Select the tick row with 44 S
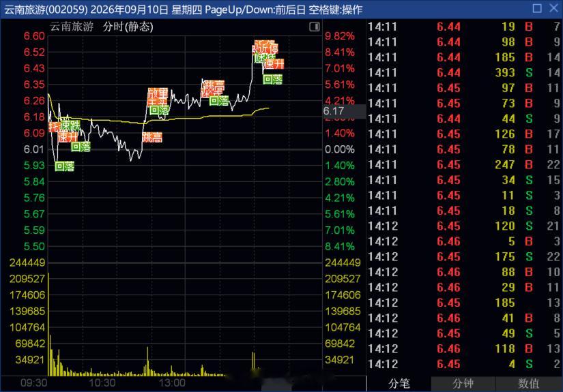 pyautogui.click(x=464, y=119)
